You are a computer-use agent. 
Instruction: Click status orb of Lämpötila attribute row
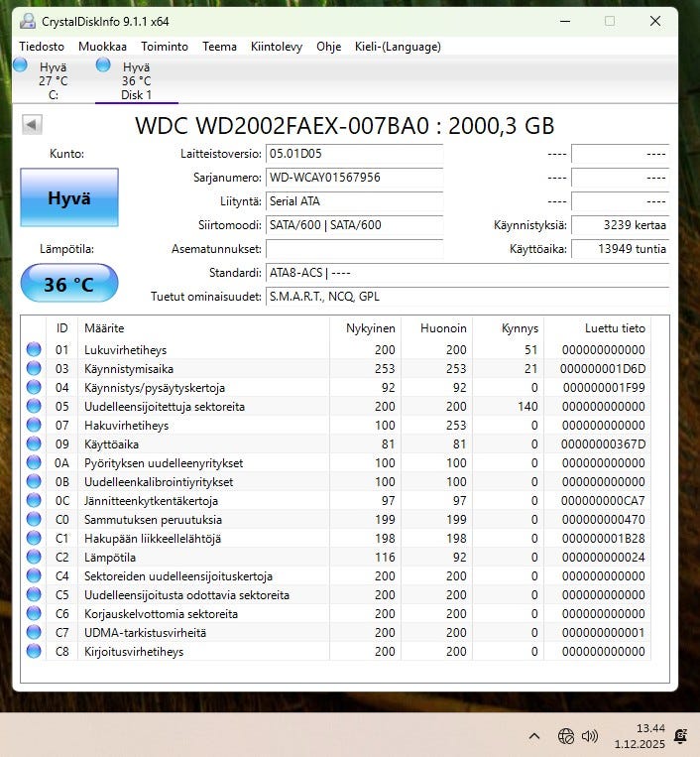(x=34, y=558)
